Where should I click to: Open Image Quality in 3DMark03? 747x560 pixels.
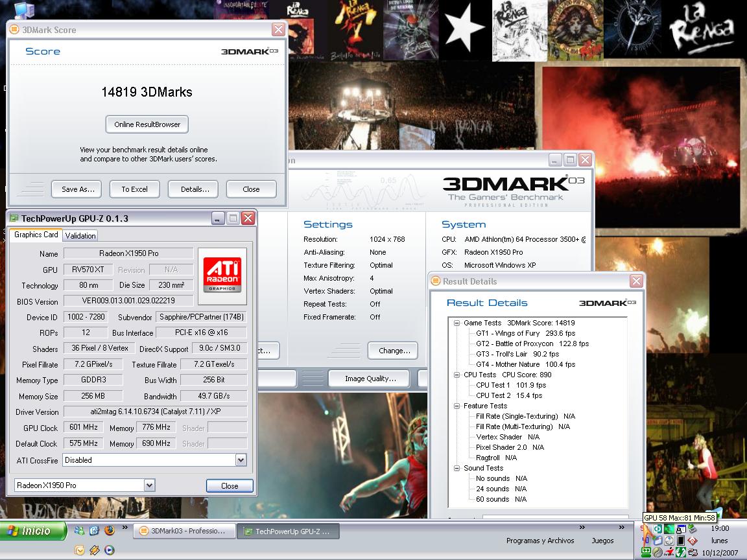[x=370, y=379]
